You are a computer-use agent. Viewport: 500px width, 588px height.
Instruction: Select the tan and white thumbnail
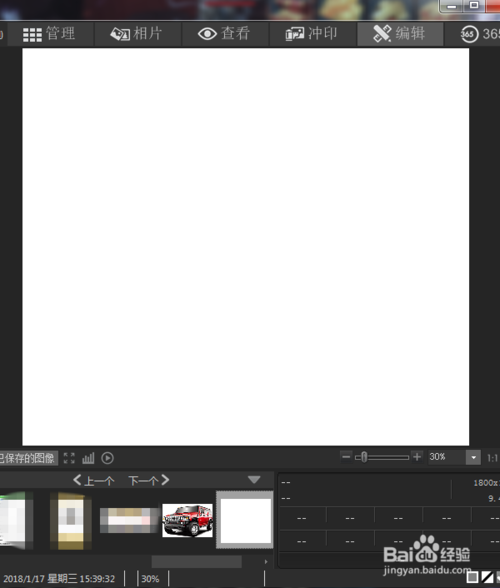pos(71,520)
